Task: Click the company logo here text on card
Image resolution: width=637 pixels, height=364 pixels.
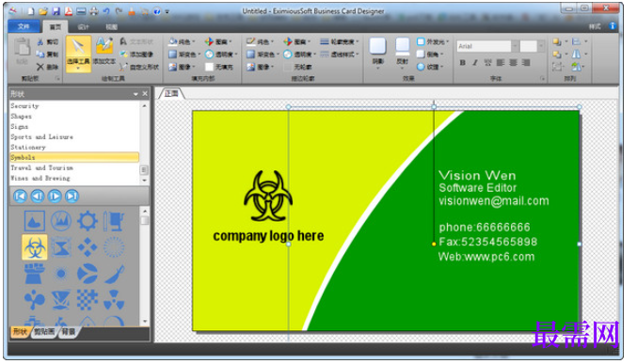Action: click(x=268, y=236)
